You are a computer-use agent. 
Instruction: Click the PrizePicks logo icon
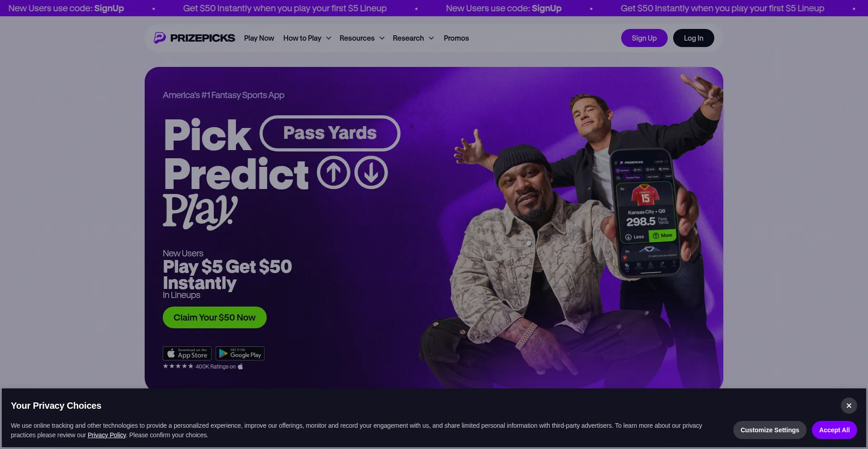[x=160, y=38]
